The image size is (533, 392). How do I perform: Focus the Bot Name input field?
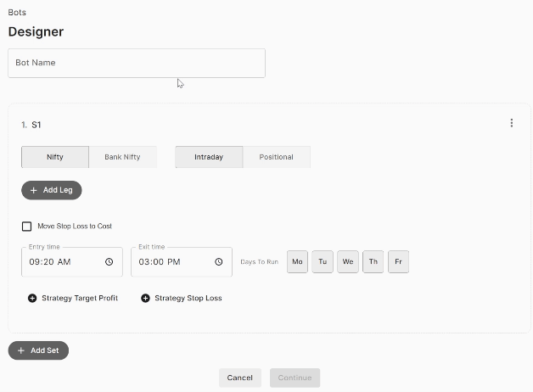(137, 63)
